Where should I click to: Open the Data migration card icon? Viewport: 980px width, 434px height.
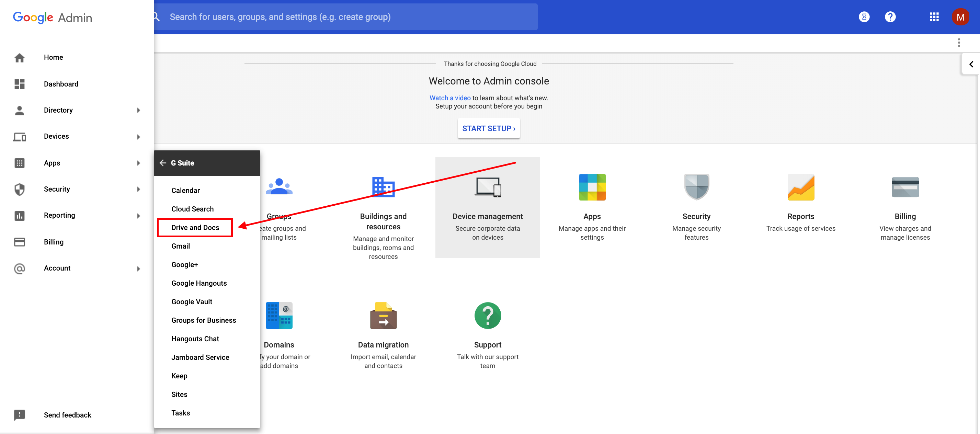click(x=383, y=315)
